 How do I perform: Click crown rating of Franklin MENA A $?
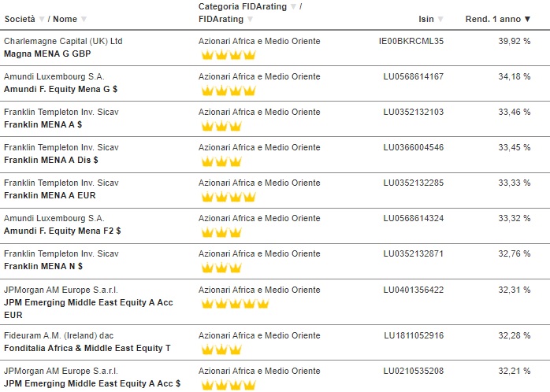[221, 125]
